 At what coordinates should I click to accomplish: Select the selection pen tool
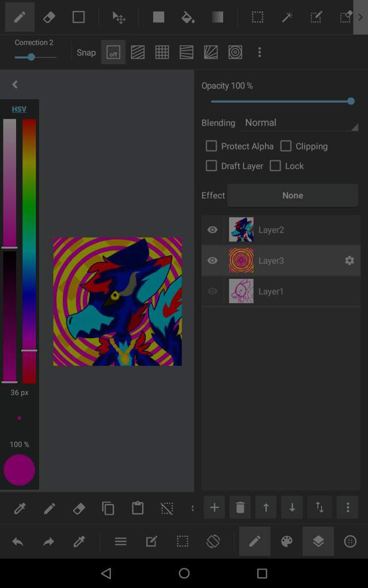point(316,17)
